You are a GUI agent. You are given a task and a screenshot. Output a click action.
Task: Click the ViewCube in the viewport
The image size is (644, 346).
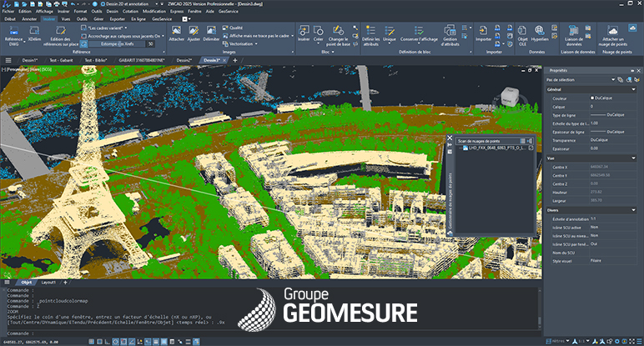(510, 98)
